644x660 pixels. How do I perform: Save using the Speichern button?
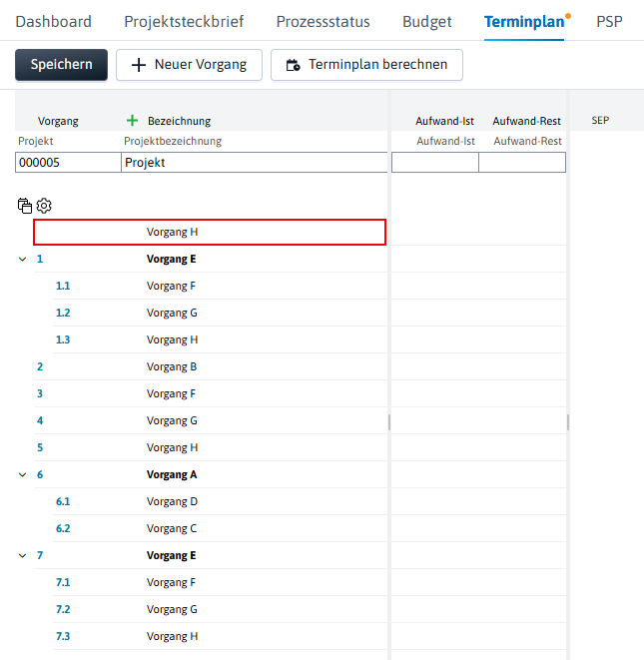coord(62,65)
